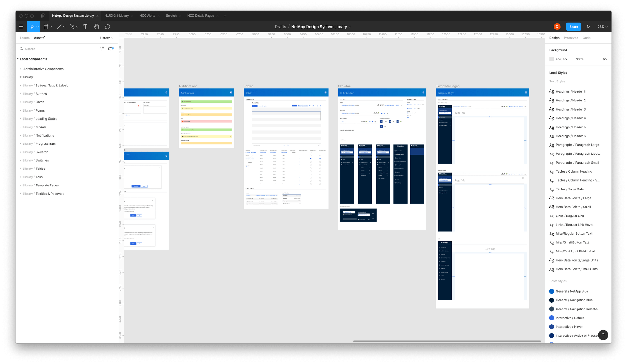Click General / NetApp Blue color swatch
Screen dimensions: 627x364
[551, 291]
